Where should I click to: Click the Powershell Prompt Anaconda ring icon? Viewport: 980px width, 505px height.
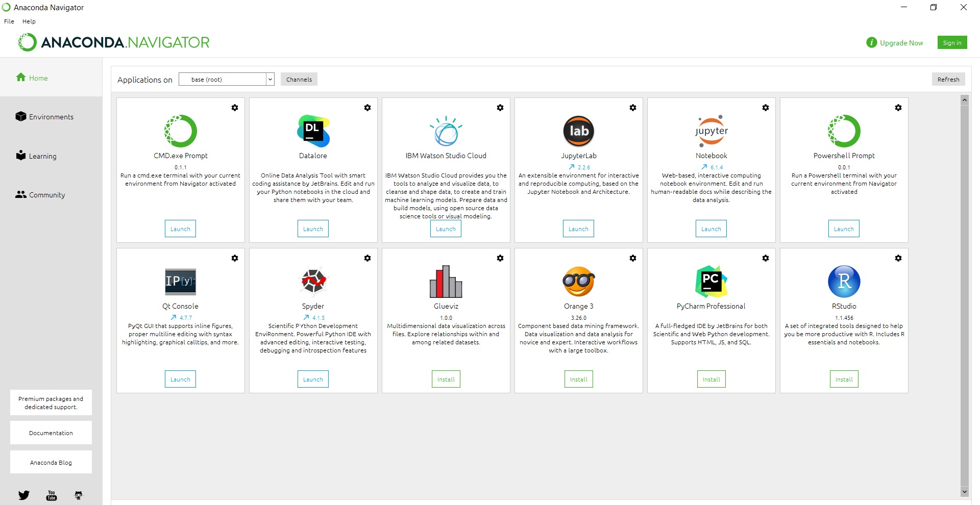pyautogui.click(x=844, y=131)
